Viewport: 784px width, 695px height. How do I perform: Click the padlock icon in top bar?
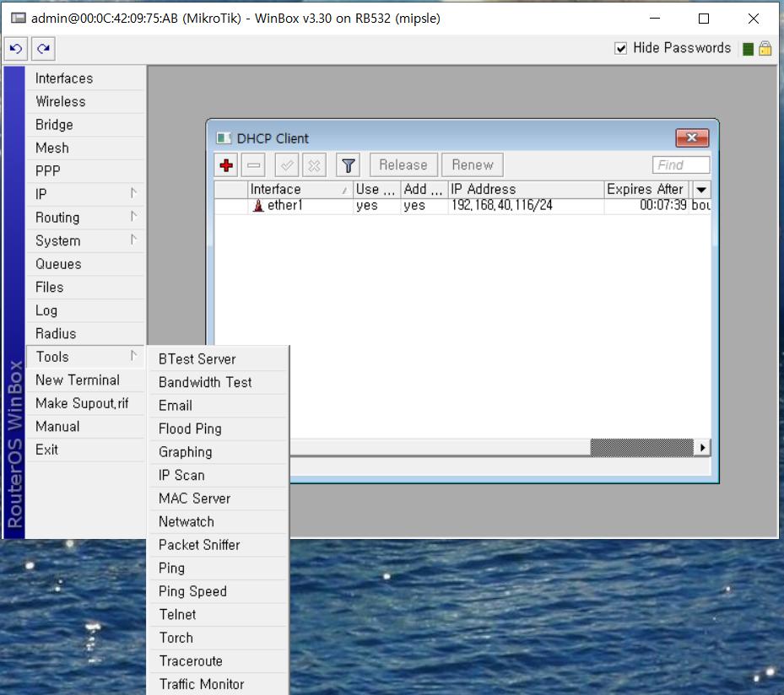tap(765, 48)
